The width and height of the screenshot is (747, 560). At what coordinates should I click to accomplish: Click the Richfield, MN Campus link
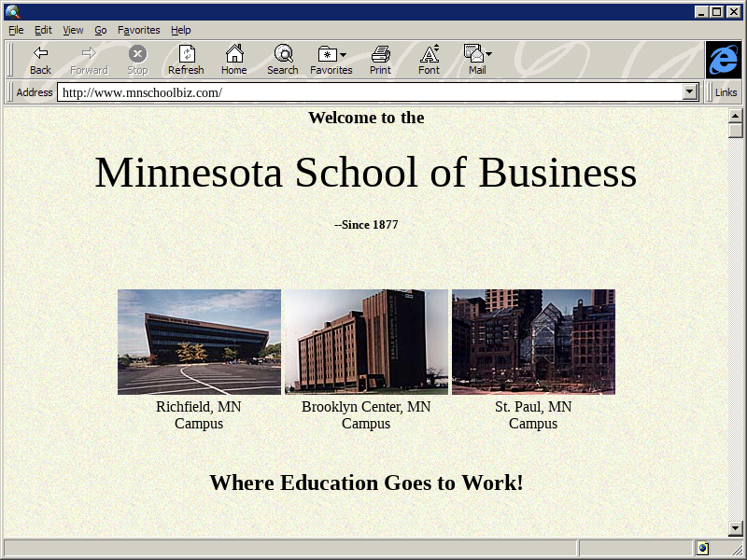[x=199, y=415]
